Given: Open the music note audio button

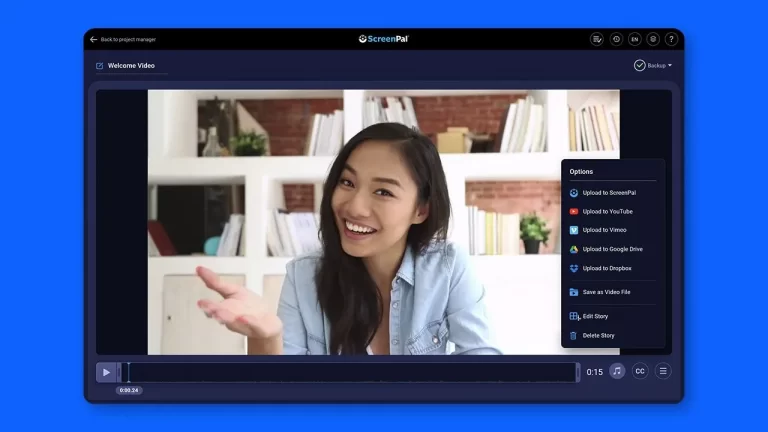Looking at the screenshot, I should pos(617,371).
